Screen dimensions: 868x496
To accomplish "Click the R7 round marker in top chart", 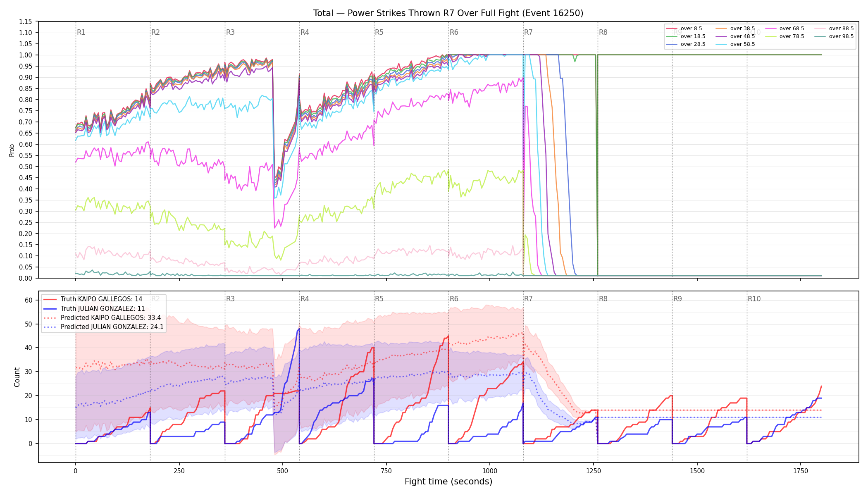I will pos(528,32).
